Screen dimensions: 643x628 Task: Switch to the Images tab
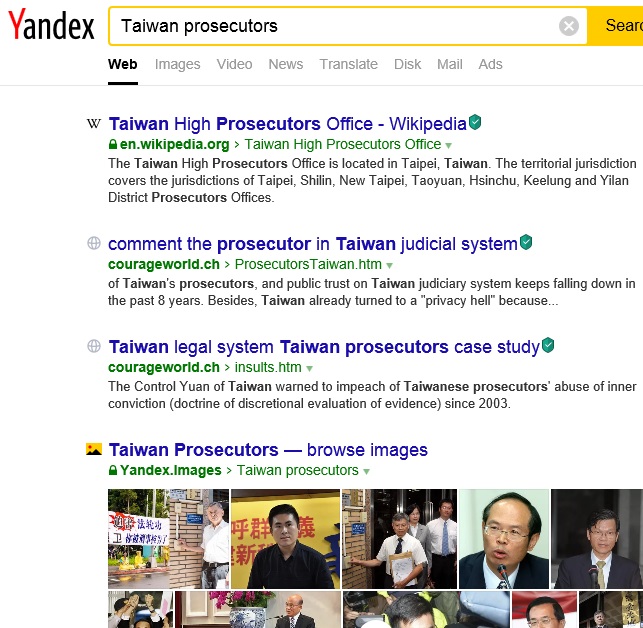tap(178, 64)
